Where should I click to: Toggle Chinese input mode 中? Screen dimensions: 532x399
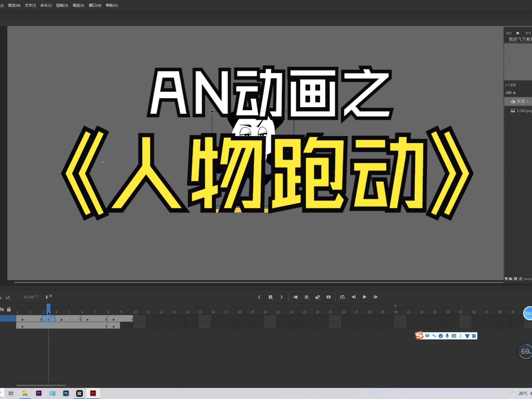[427, 336]
